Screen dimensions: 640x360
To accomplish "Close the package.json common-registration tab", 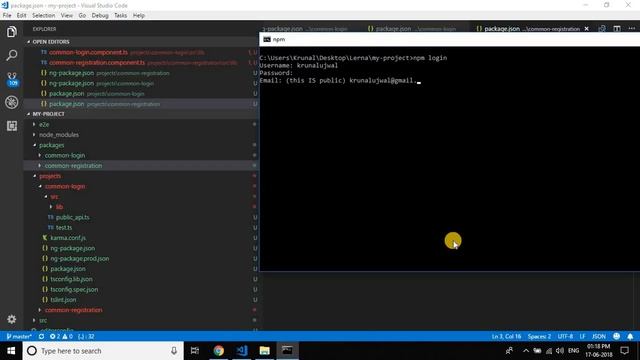I will coord(587,29).
